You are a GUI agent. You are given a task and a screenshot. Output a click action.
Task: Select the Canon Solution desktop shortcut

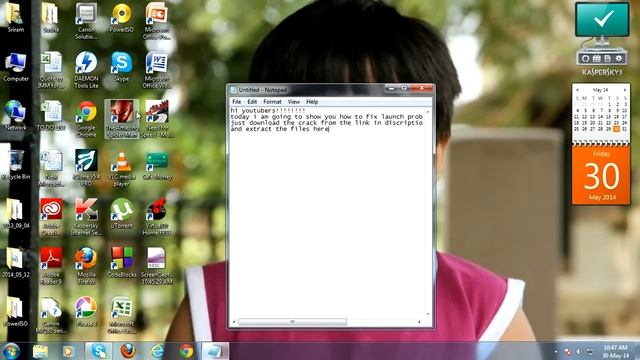[x=86, y=21]
